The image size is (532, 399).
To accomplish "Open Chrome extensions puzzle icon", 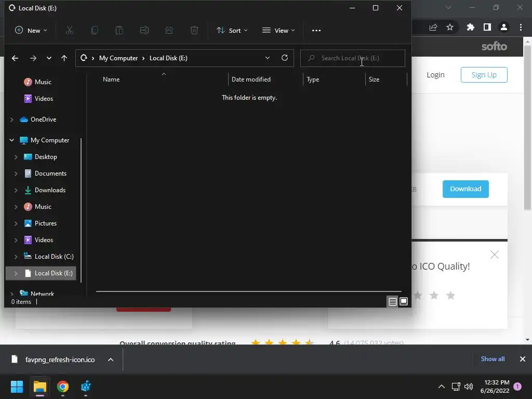I will coord(470,27).
